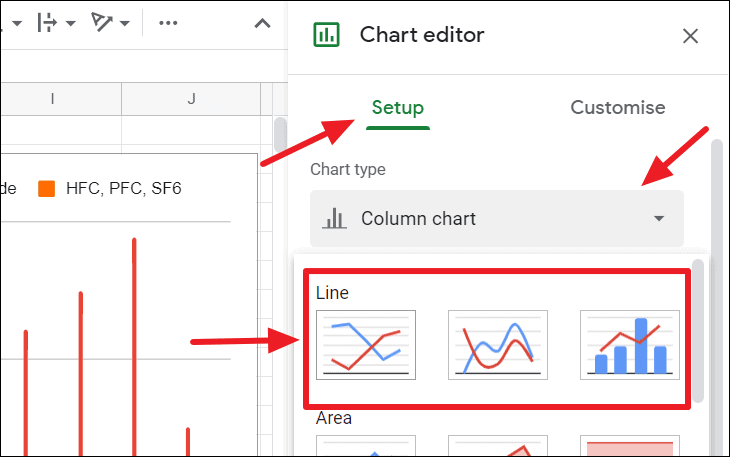
Task: Click the chart type list scrollbar
Action: coord(697,330)
